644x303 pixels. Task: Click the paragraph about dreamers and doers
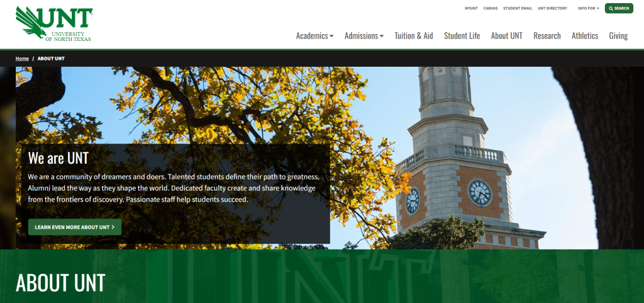coord(174,188)
